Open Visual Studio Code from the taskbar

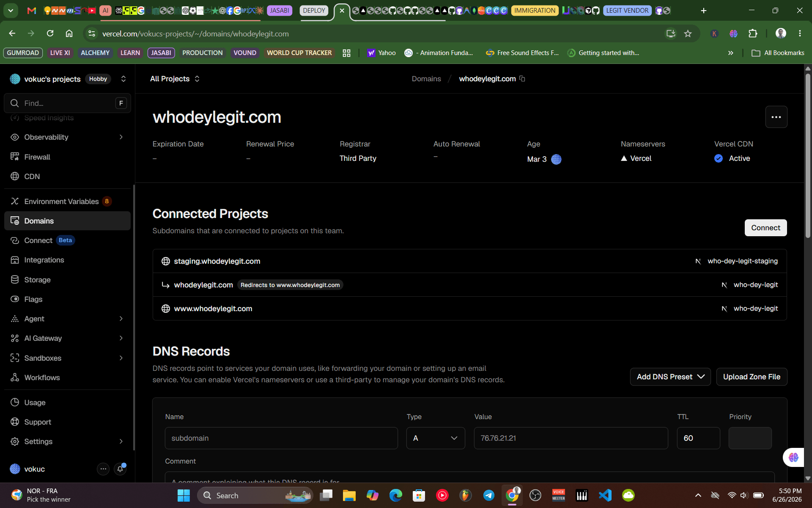tap(605, 495)
